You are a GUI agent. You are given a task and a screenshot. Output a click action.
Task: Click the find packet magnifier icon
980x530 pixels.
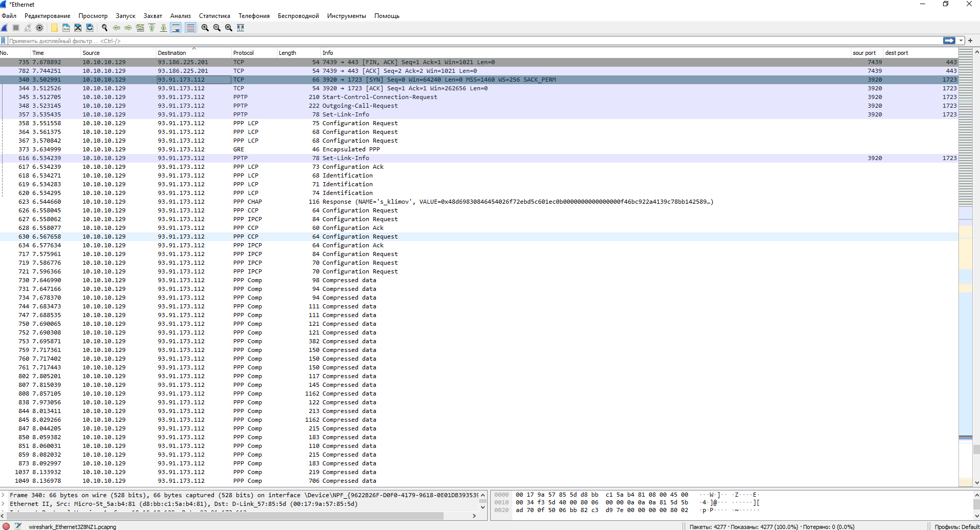[105, 28]
